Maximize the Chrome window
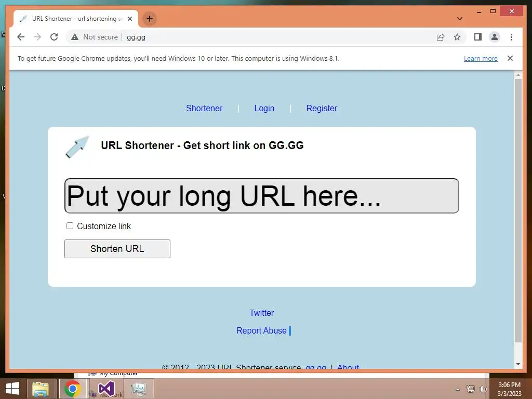The height and width of the screenshot is (399, 532). click(x=493, y=11)
